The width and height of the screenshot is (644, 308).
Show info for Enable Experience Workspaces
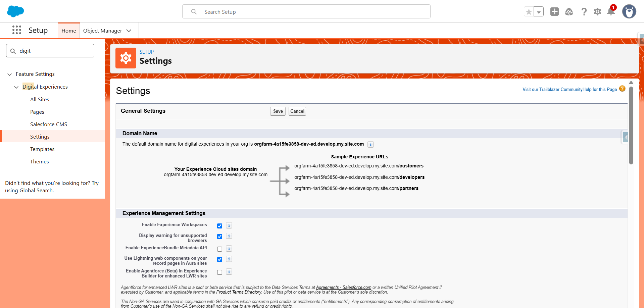tap(229, 225)
